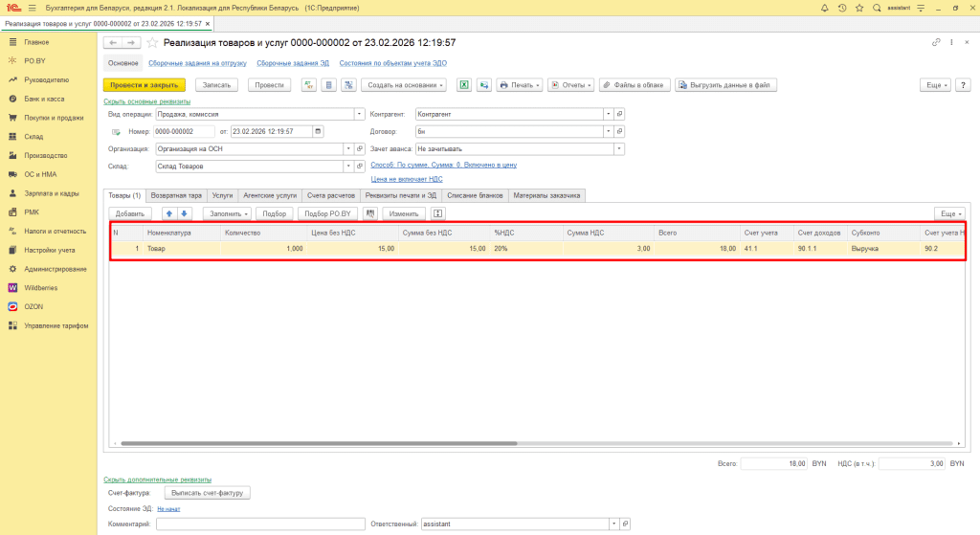Go back with the left navigation arrow

coord(112,43)
